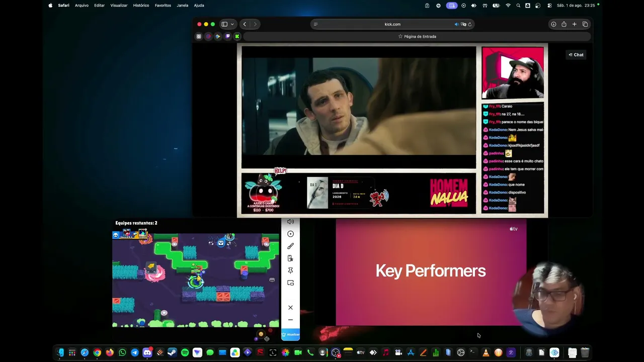Click the record circle icon in mirroring toolbar
This screenshot has height=362, width=644.
click(x=290, y=234)
